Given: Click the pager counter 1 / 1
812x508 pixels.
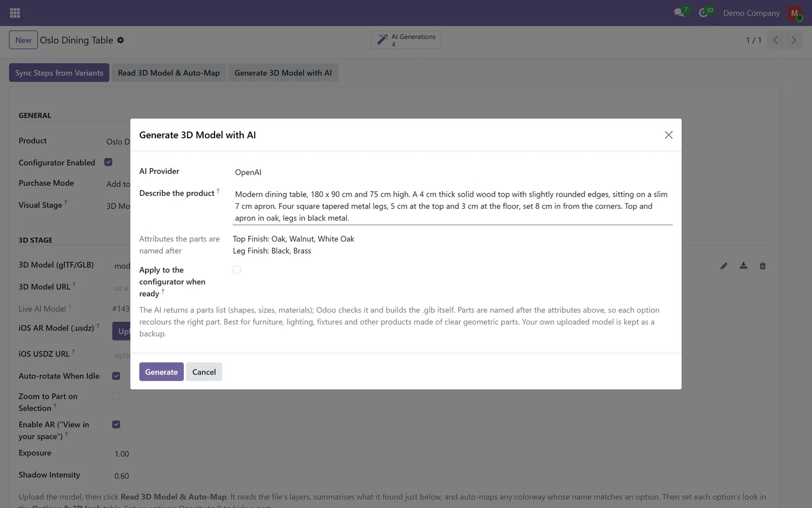Looking at the screenshot, I should click(x=753, y=40).
